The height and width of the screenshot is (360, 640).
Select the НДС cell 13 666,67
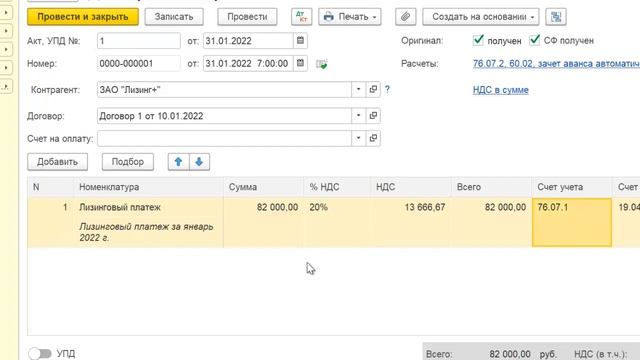point(411,222)
